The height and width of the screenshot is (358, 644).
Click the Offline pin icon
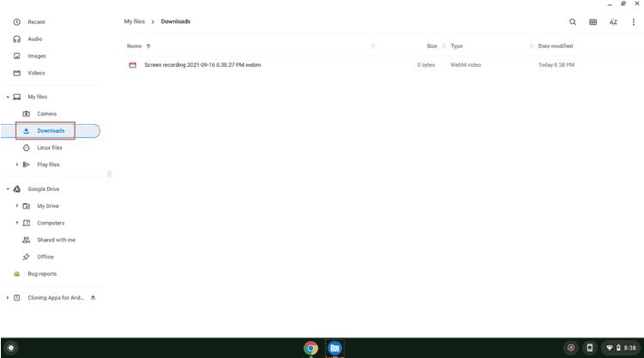[27, 257]
